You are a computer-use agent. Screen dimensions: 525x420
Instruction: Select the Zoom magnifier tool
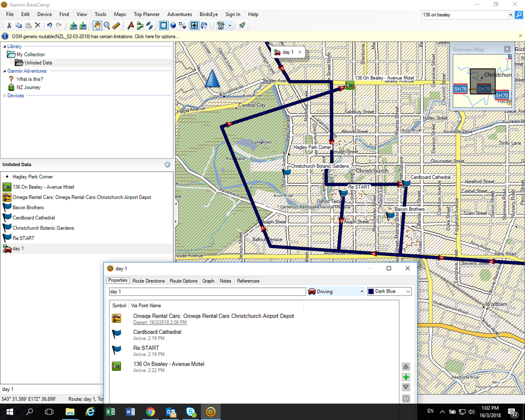point(107,26)
